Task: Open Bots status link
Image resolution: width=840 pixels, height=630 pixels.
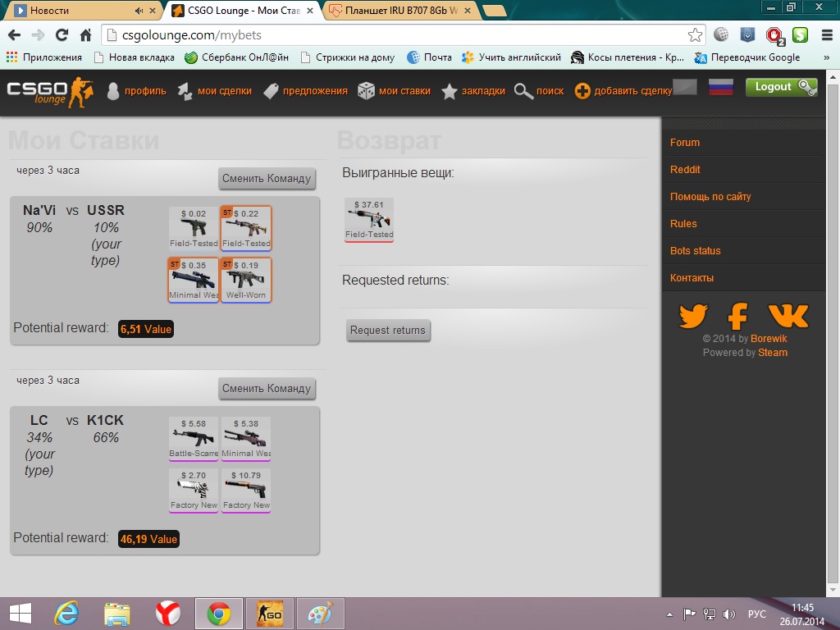Action: click(696, 251)
